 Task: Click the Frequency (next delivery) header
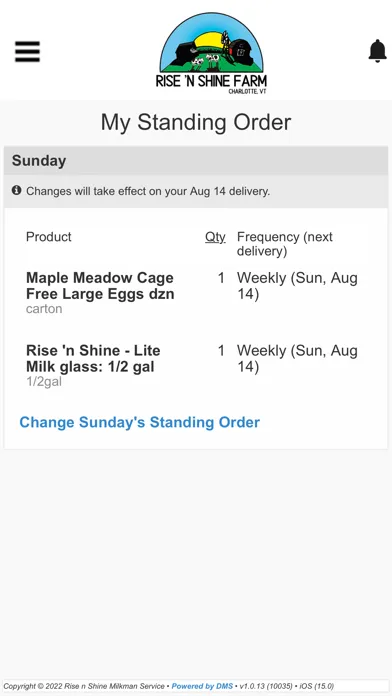point(285,244)
